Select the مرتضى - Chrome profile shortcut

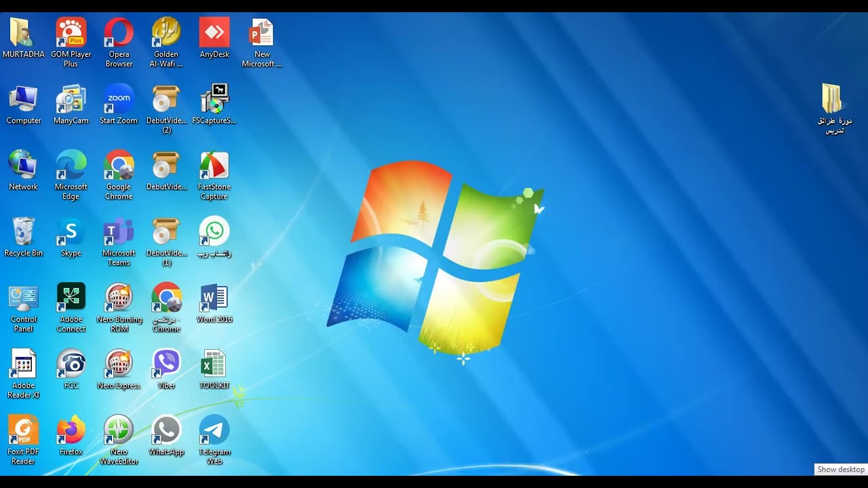(x=166, y=298)
